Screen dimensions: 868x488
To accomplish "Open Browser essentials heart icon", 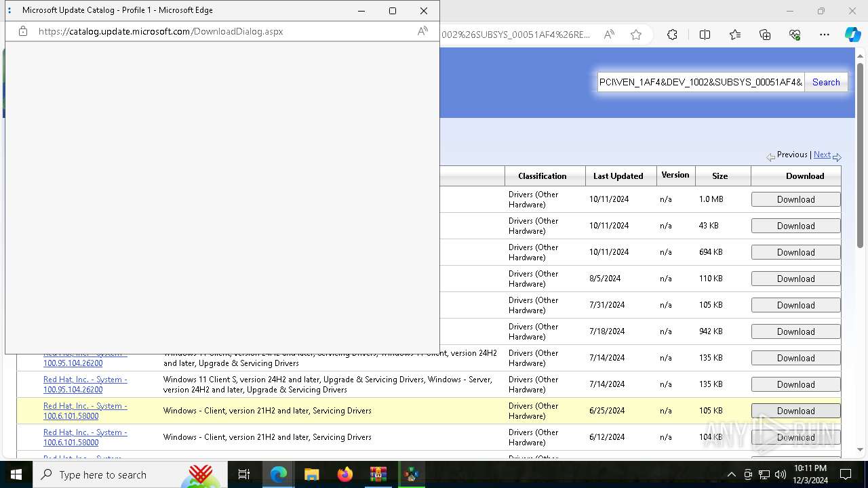I will pyautogui.click(x=795, y=35).
